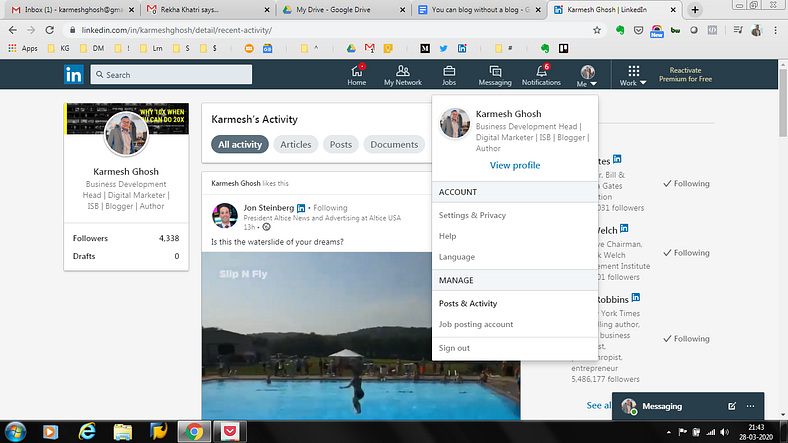Click volume speaker tray icon
Screen dimensions: 788x443
pos(724,432)
